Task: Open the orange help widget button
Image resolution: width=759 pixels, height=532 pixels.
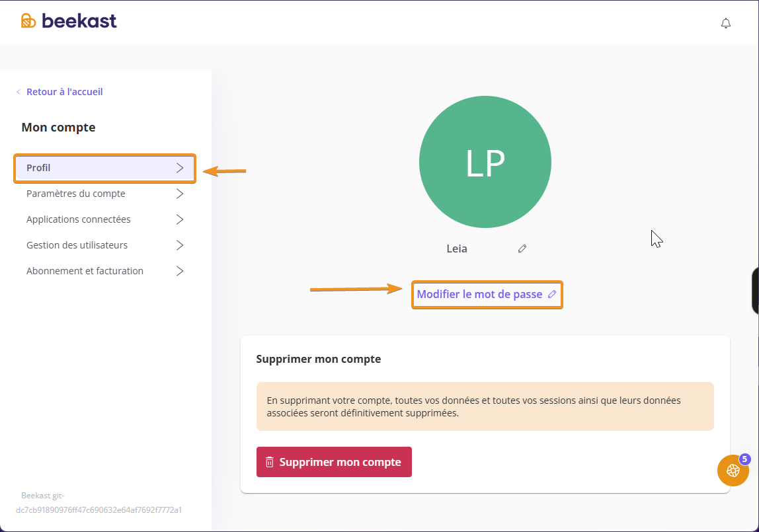Action: point(733,471)
